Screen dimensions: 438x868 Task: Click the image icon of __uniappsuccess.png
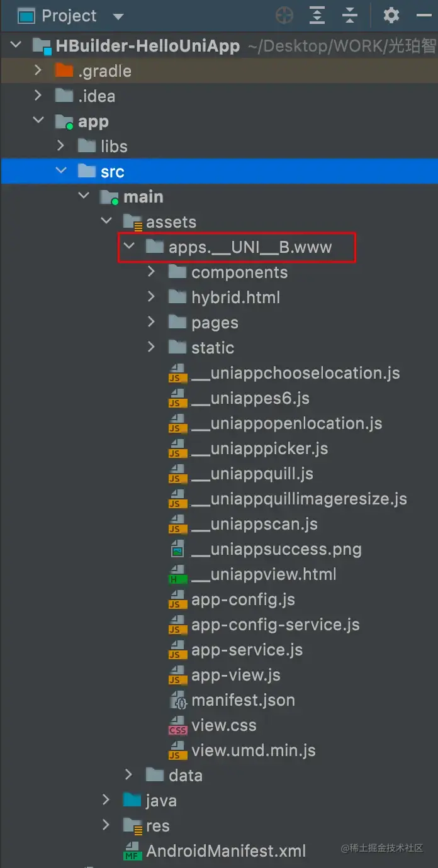[x=178, y=549]
